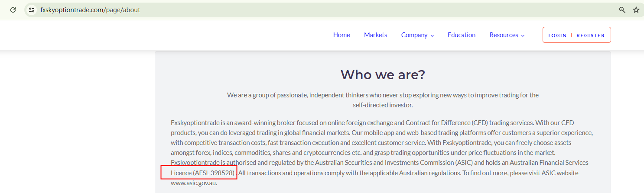This screenshot has width=644, height=193.
Task: Go to the Home page
Action: point(342,35)
